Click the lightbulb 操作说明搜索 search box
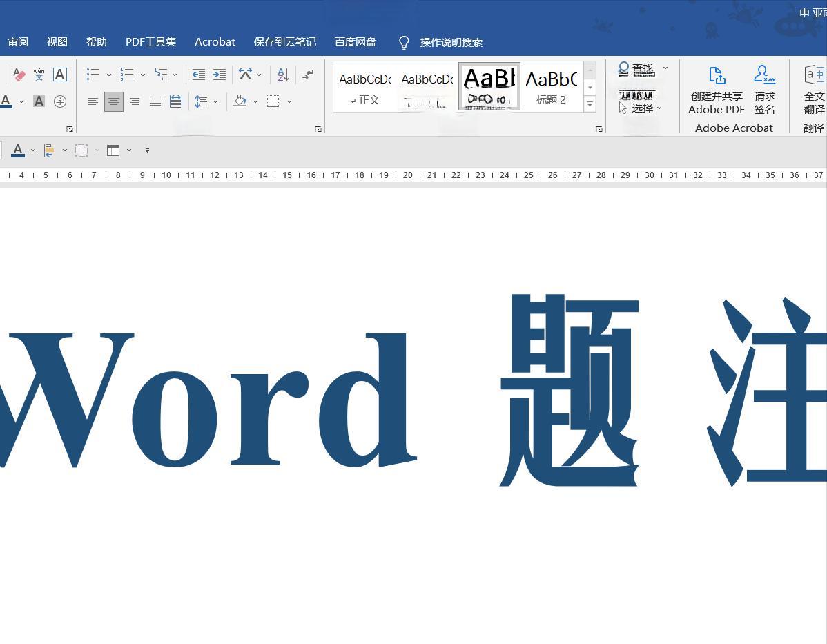This screenshot has width=827, height=644. tap(441, 42)
